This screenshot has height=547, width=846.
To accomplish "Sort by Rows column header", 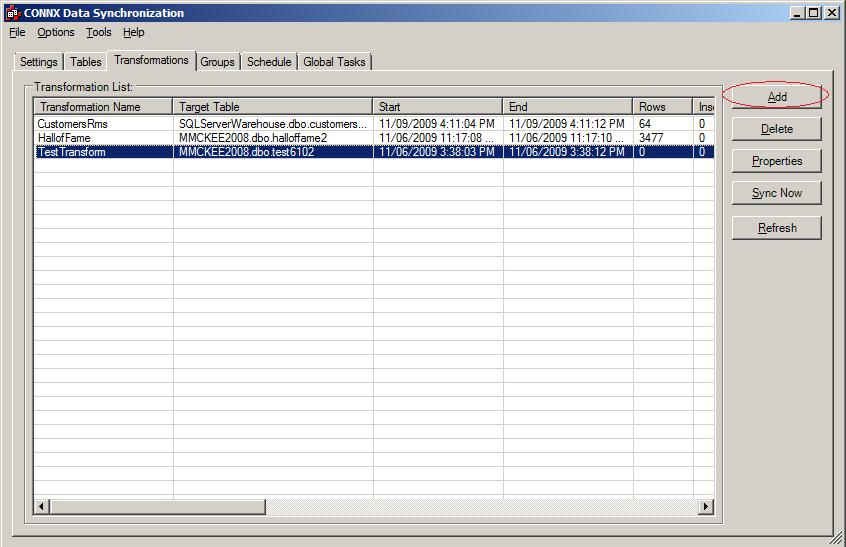I will [663, 107].
